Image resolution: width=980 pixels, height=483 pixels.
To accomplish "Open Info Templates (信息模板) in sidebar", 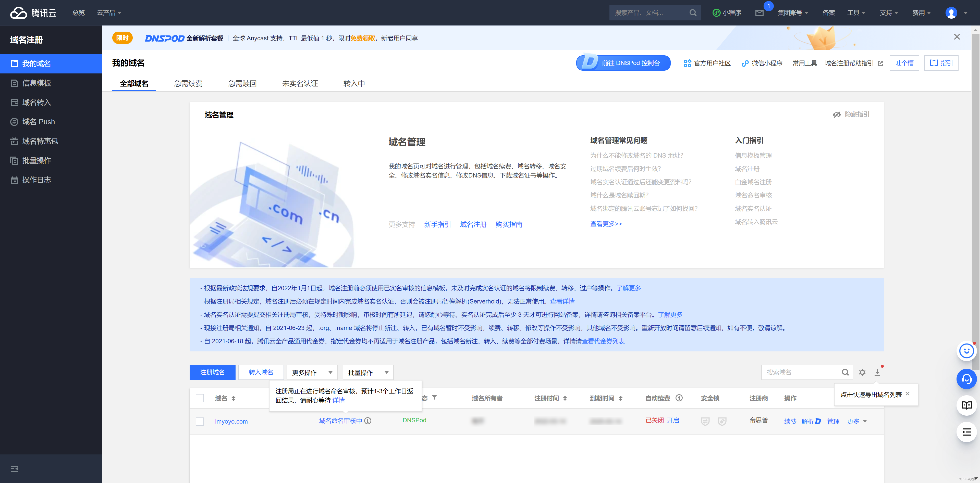I will [x=51, y=83].
